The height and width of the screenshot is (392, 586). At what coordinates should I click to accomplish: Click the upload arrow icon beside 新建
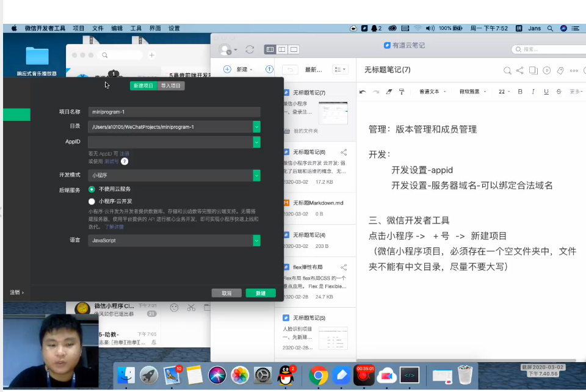269,69
